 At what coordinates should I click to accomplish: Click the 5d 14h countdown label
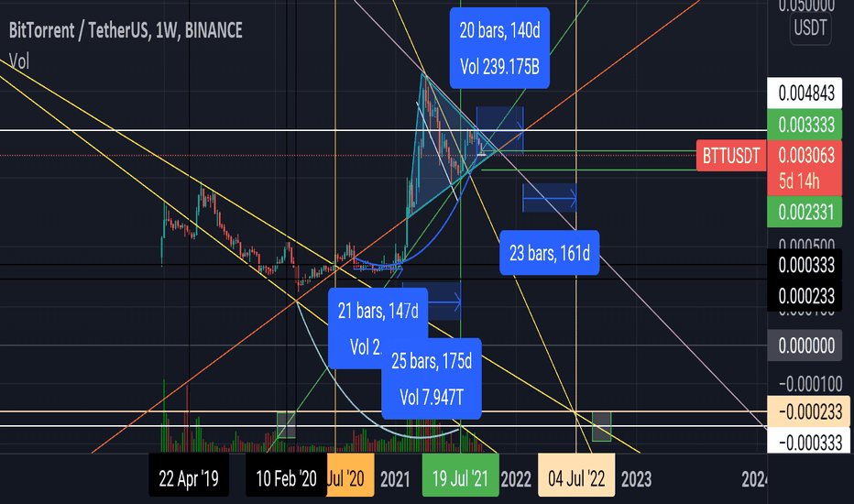point(800,181)
